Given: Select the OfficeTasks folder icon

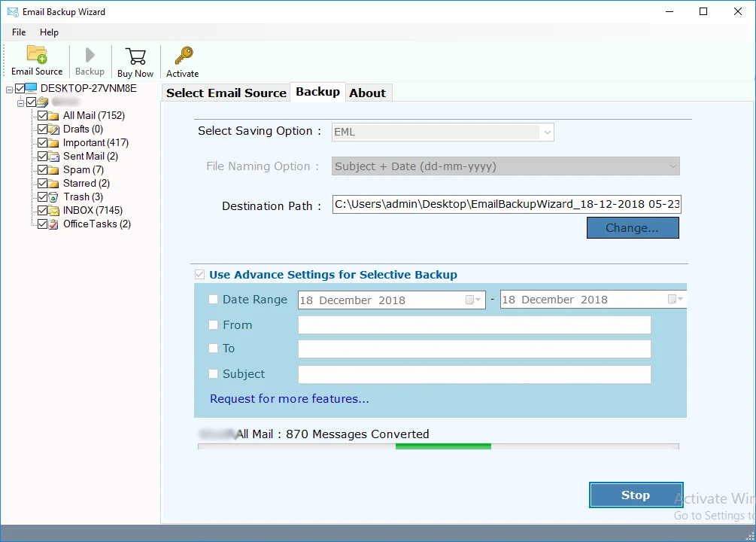Looking at the screenshot, I should click(54, 224).
